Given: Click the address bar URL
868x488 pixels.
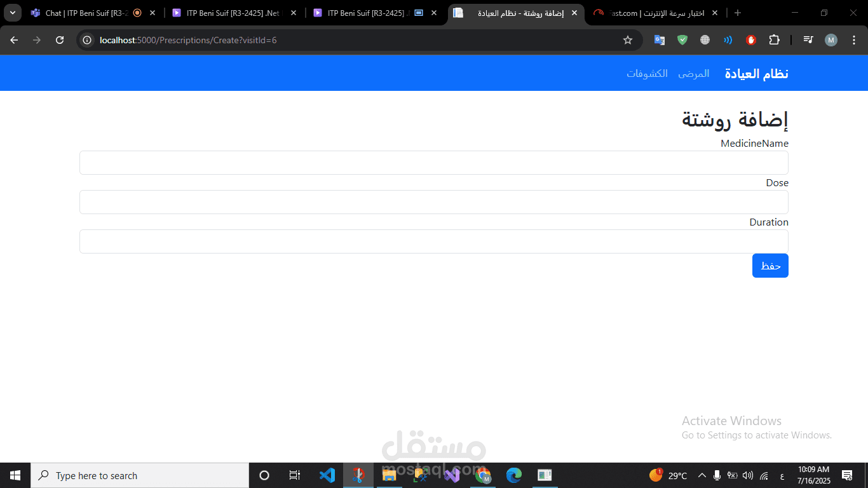Looking at the screenshot, I should [x=188, y=40].
